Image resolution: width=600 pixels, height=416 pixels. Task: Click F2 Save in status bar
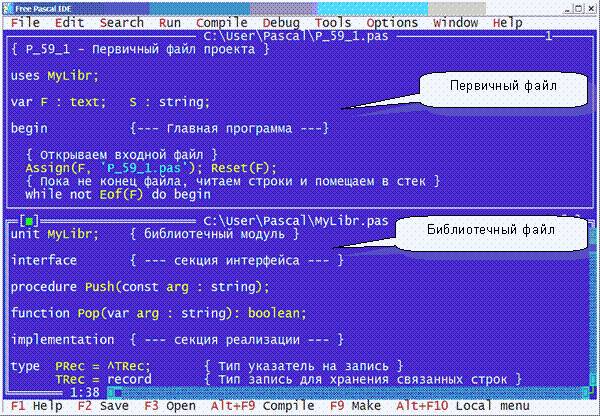pos(103,406)
